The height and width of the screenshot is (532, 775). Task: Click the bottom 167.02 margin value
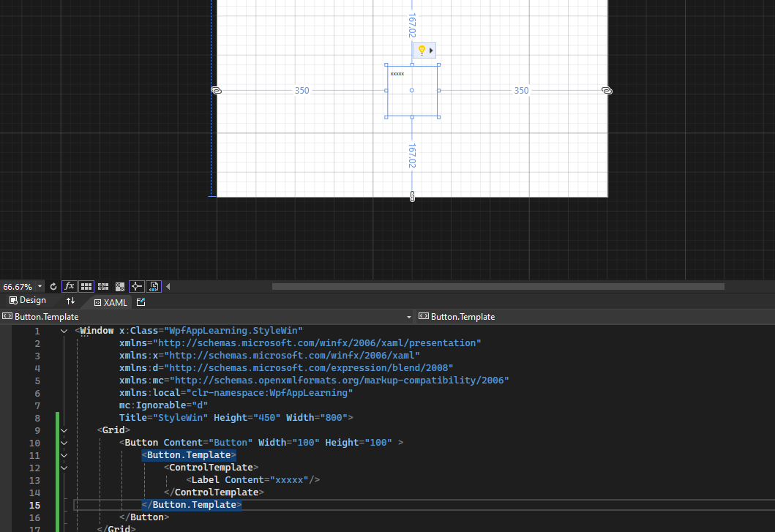pyautogui.click(x=412, y=156)
